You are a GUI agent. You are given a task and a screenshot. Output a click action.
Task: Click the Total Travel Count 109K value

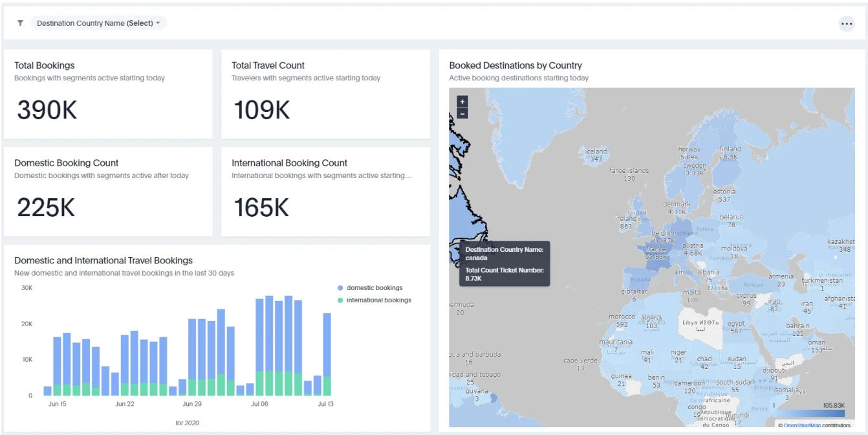tap(262, 110)
